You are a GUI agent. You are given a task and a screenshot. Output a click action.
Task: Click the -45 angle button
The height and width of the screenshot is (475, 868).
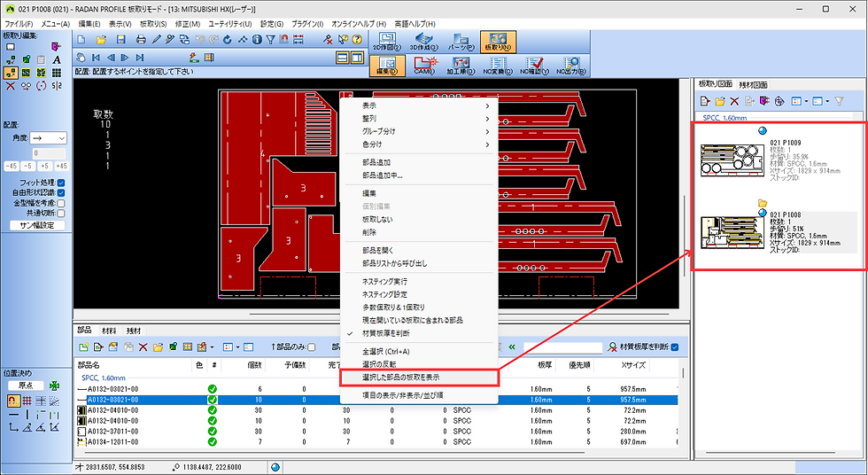[11, 166]
